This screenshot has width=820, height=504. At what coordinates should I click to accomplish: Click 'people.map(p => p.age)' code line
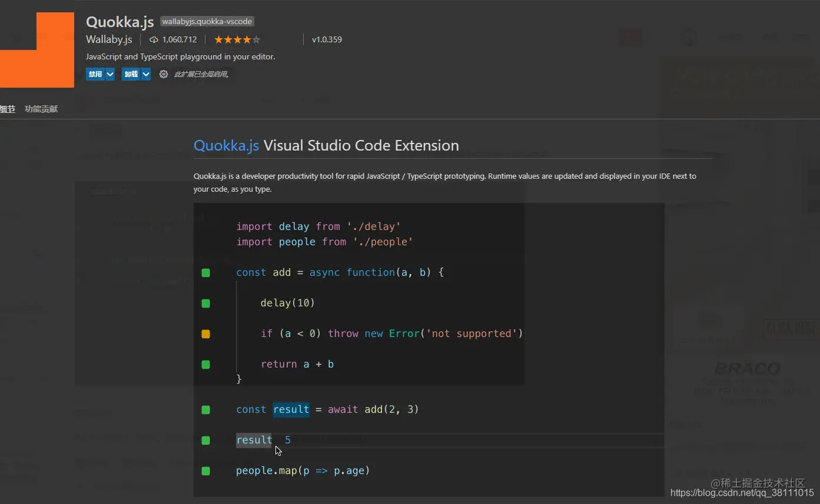(303, 470)
